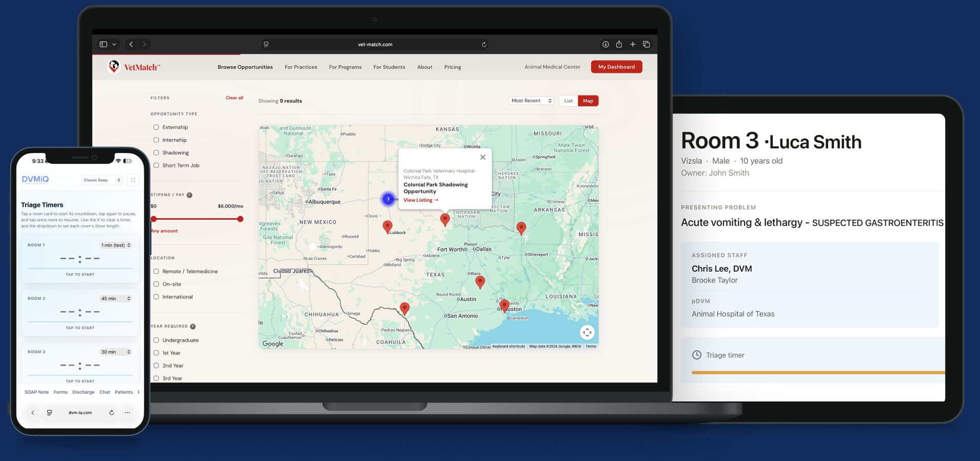Click the VetMatch logo
980x461 pixels.
134,67
